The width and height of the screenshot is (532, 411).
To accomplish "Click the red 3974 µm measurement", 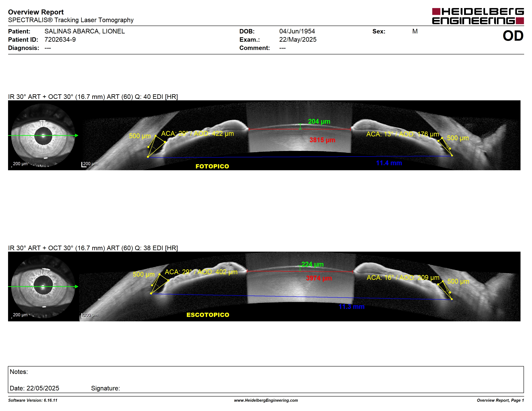I will (319, 278).
